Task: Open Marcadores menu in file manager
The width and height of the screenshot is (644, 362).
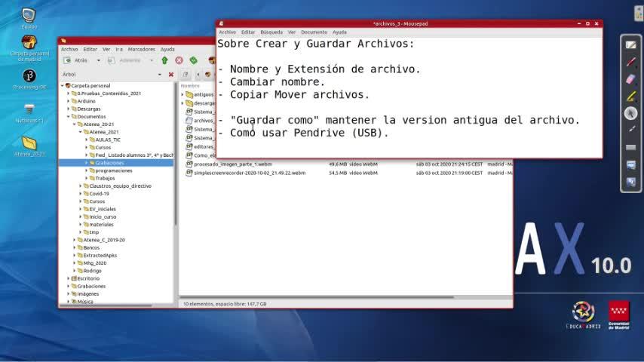Action: (141, 49)
